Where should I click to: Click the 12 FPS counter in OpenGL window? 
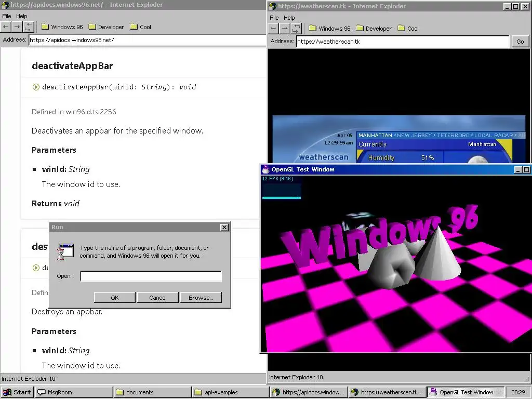pyautogui.click(x=277, y=179)
